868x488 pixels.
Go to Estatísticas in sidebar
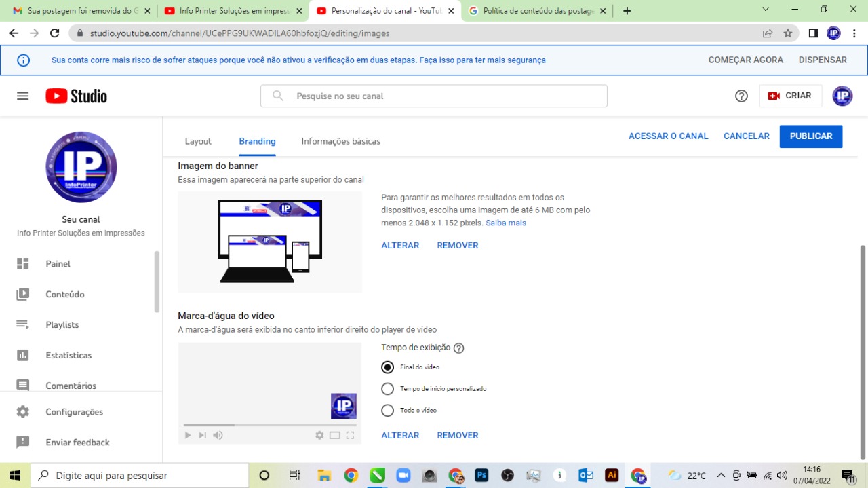coord(68,356)
